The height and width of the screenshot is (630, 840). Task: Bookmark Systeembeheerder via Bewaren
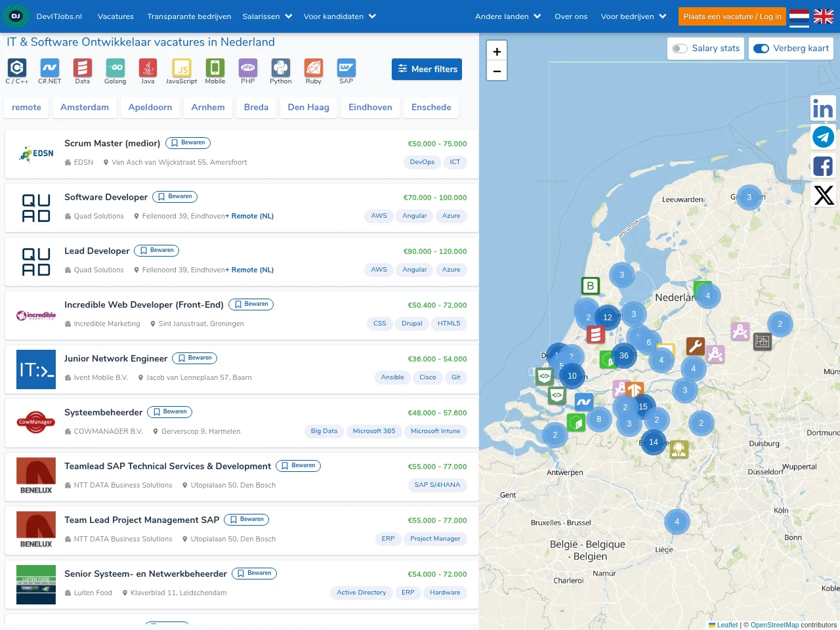pyautogui.click(x=169, y=411)
